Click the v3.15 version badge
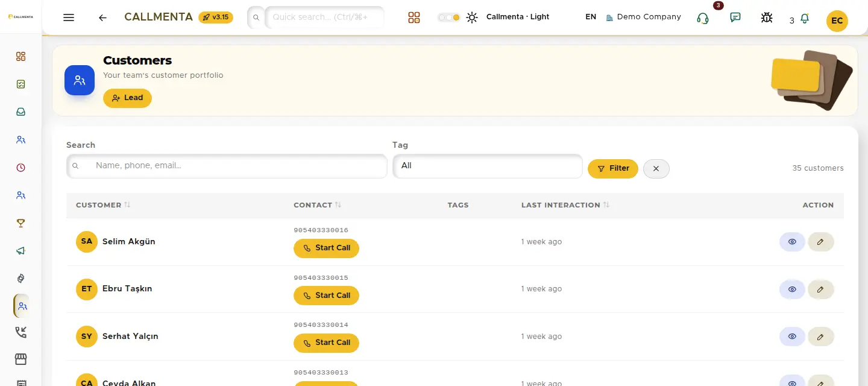This screenshot has width=868, height=386. [x=216, y=17]
